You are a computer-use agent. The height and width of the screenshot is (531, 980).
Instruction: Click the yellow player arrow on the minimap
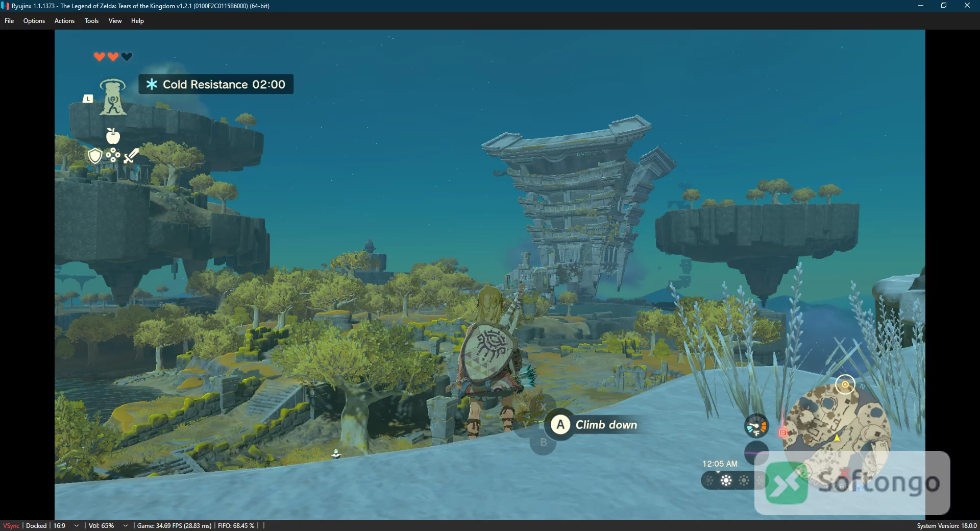pos(837,438)
